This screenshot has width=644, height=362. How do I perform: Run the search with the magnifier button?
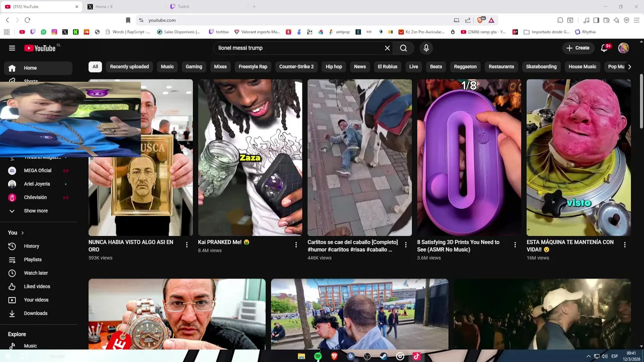404,48
